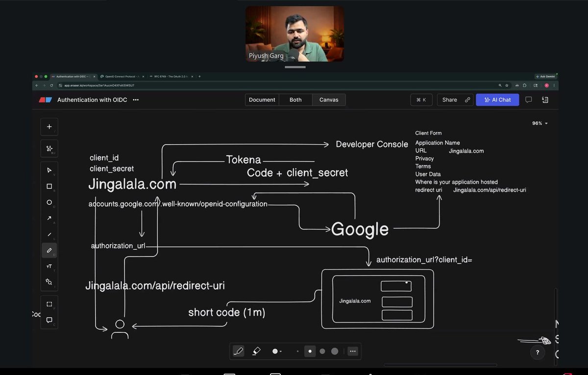This screenshot has width=588, height=375.
Task: Switch to OpenID Connect Protocol browser tab
Action: 122,76
